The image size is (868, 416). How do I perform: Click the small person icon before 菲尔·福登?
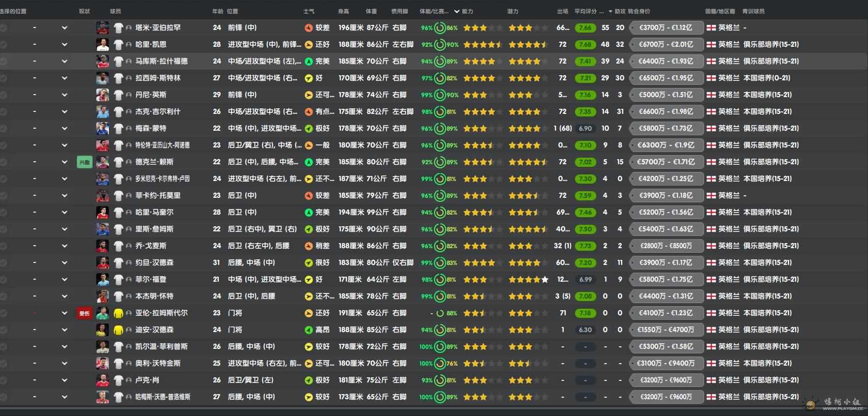(x=129, y=280)
